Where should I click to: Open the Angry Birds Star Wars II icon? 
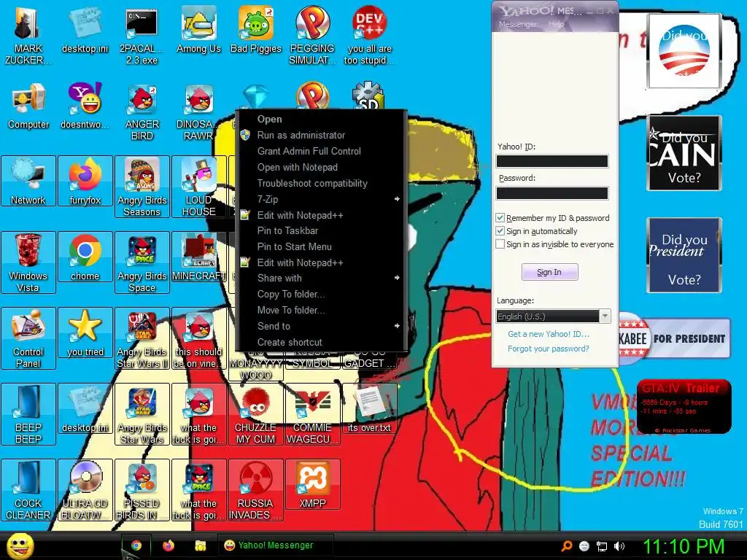[142, 338]
